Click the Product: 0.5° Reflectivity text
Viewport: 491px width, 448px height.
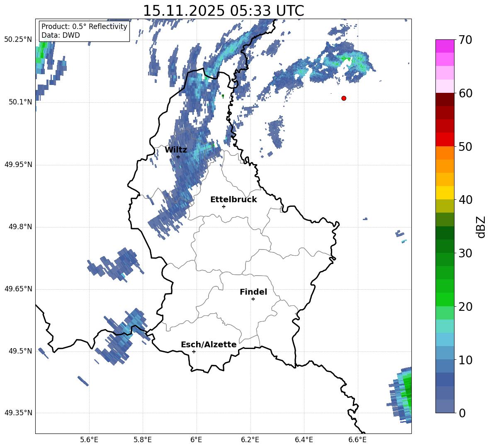pyautogui.click(x=84, y=27)
